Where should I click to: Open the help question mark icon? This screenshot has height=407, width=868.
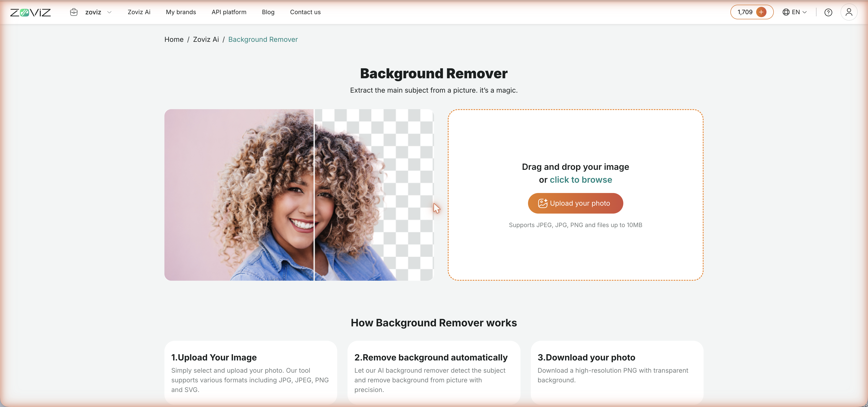(x=828, y=12)
